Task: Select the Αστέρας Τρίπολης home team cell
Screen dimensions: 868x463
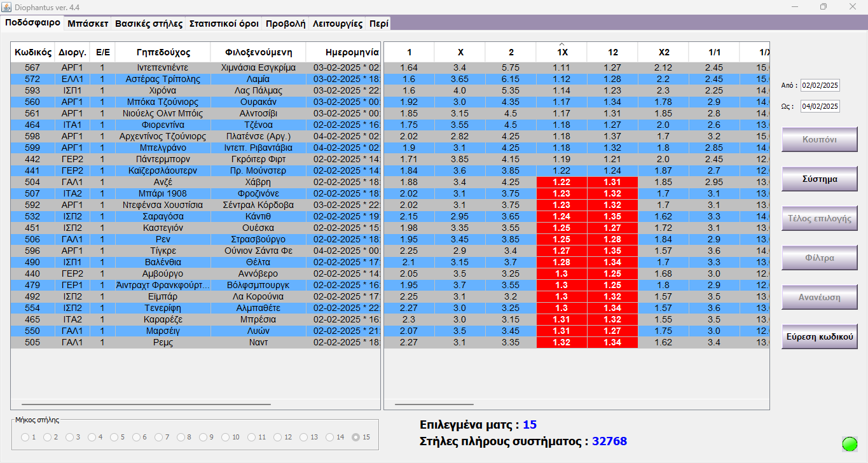Action: click(x=163, y=79)
